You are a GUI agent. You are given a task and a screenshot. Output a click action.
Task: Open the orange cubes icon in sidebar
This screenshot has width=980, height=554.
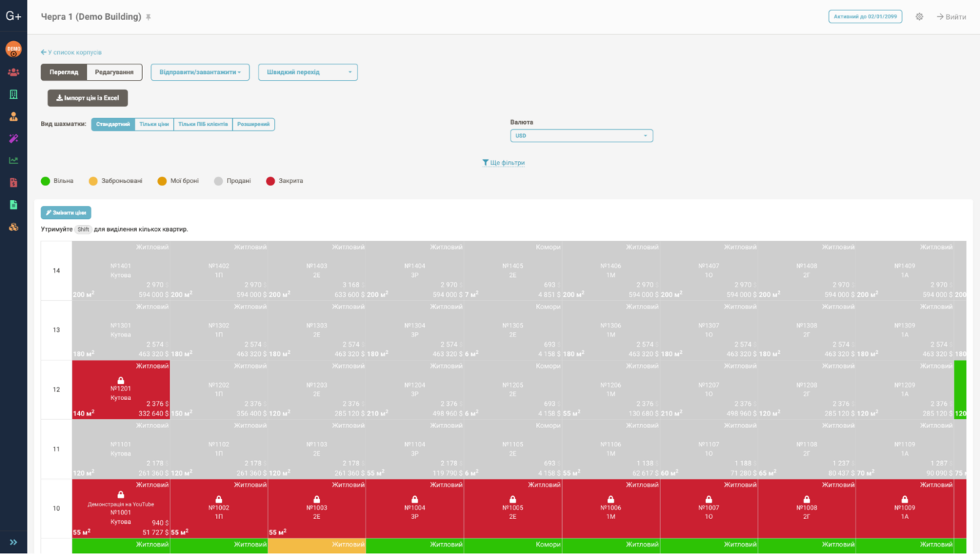[x=13, y=227]
